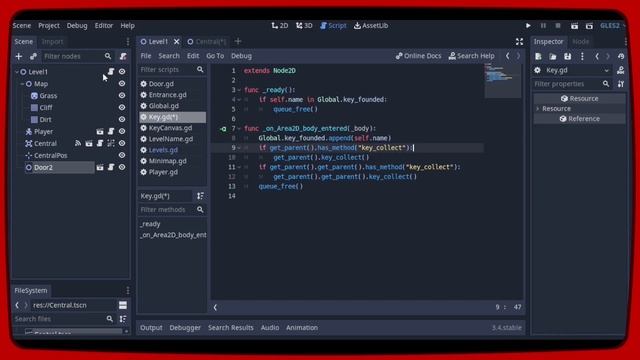Viewport: 640px width, 360px height.
Task: Open the Debugger bottom panel
Action: pos(185,328)
